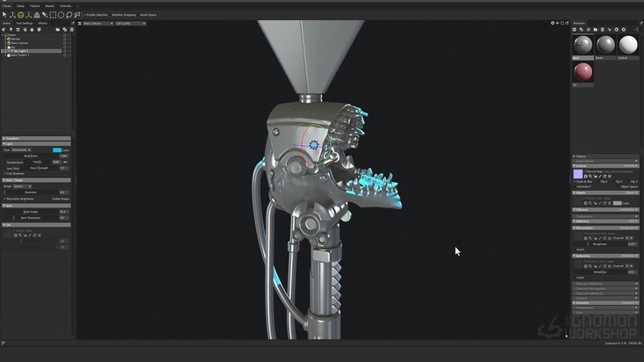
Task: Open the Main Camera dropdown
Action: point(99,24)
